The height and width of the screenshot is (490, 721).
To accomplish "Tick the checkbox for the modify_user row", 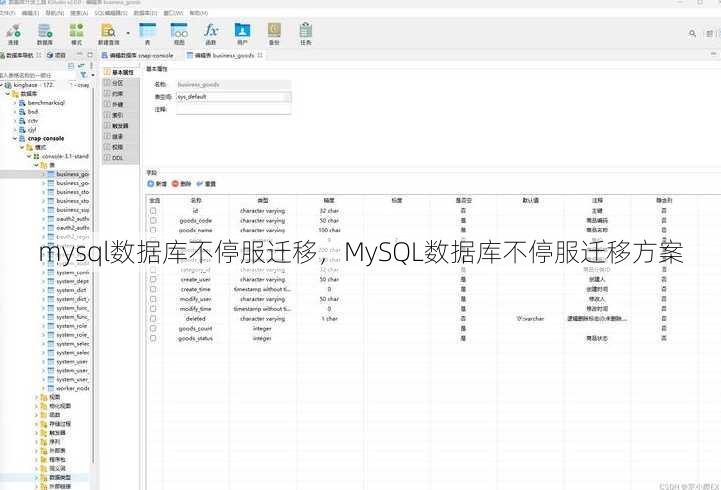I will pos(153,299).
